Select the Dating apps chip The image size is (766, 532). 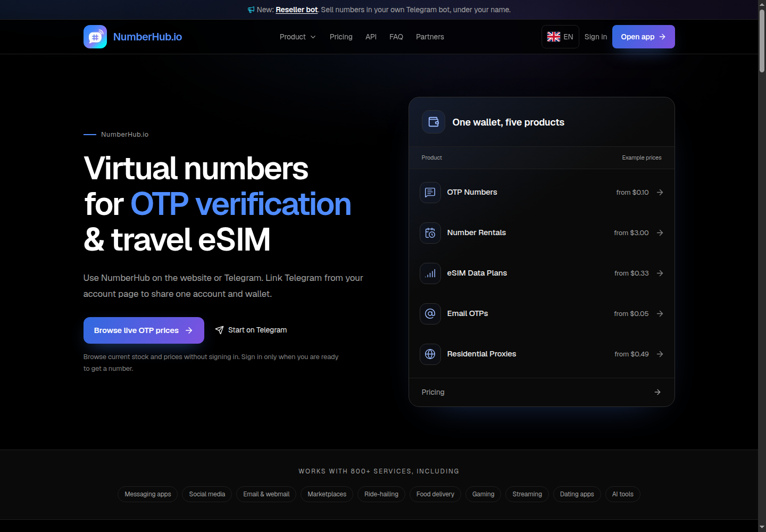(577, 494)
